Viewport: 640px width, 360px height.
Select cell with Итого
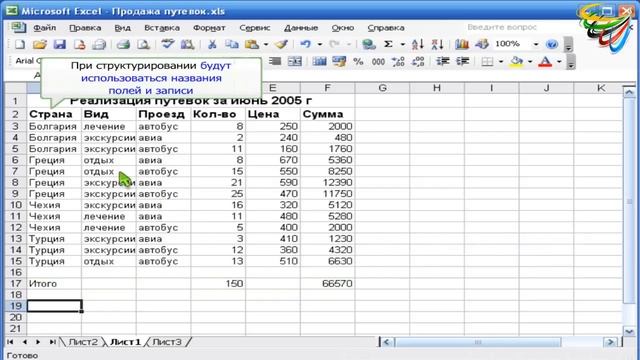coord(54,283)
